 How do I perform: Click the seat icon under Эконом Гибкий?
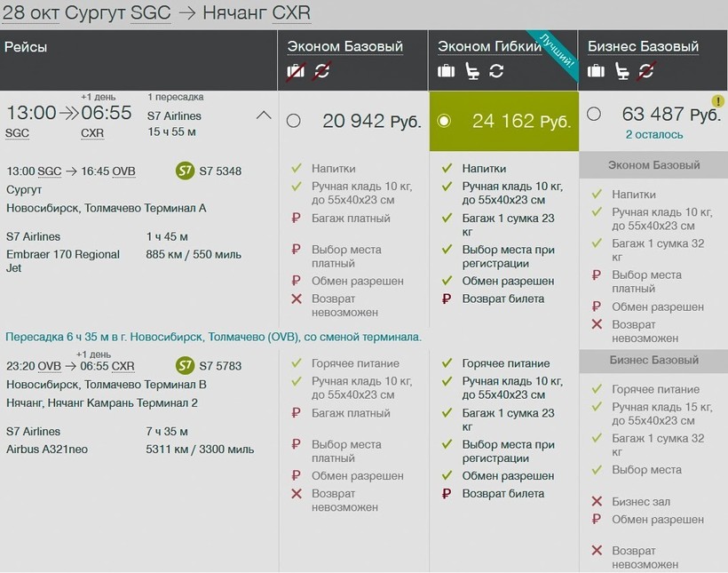(472, 71)
